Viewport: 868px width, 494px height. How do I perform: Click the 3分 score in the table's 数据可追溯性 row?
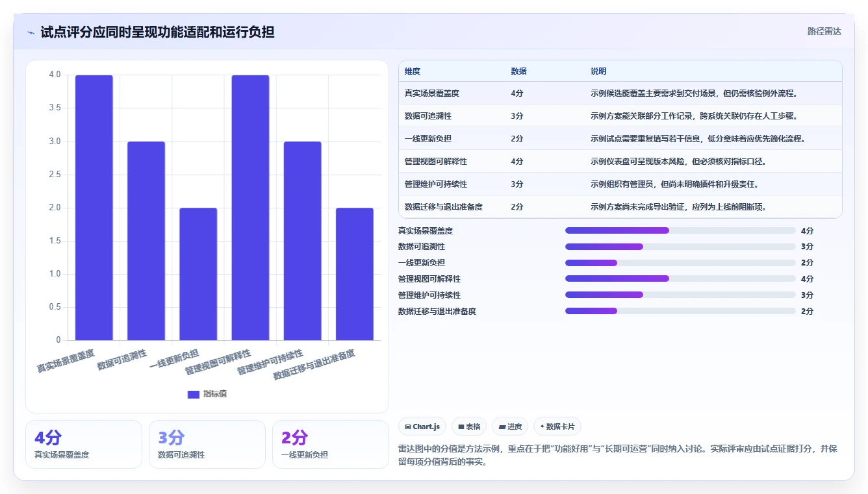(x=517, y=116)
